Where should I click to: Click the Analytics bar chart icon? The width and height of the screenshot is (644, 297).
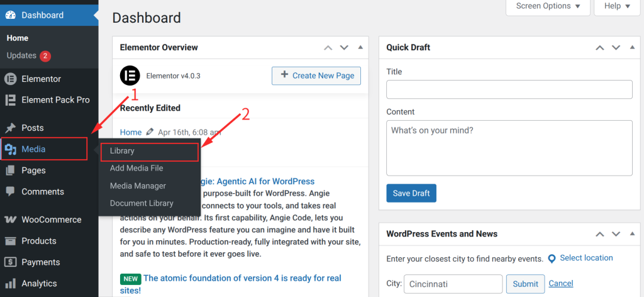coord(10,284)
